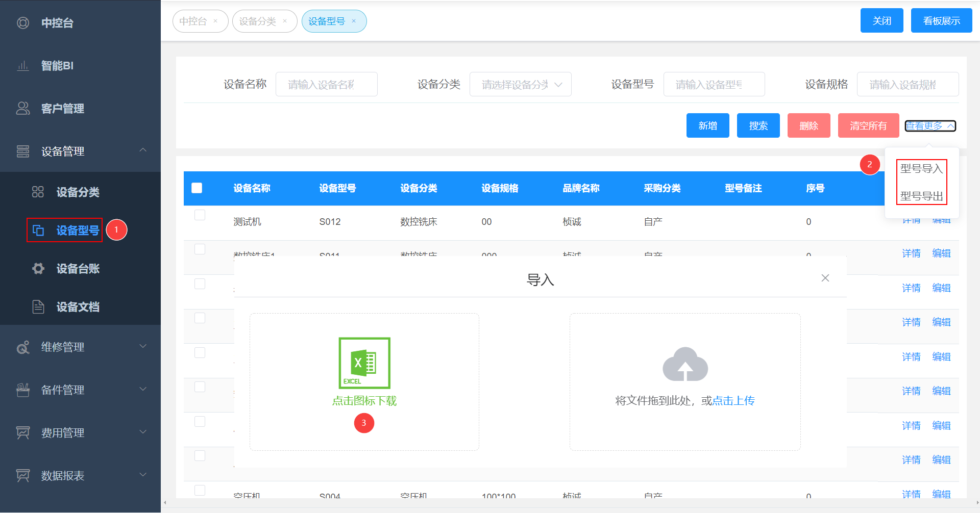
Task: Click the 智能BI bar chart icon
Action: coord(23,66)
